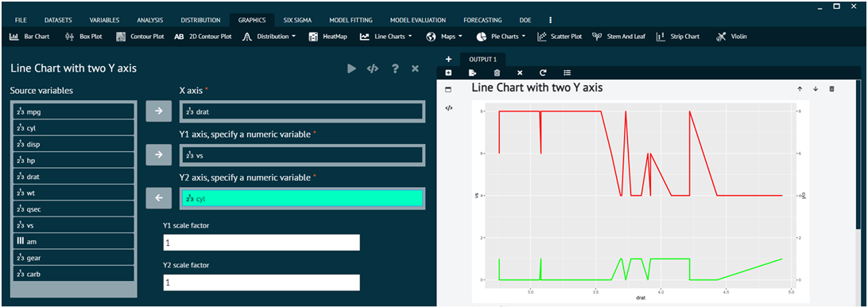The height and width of the screenshot is (308, 868).
Task: Click the Y2 scale factor field
Action: click(x=262, y=283)
